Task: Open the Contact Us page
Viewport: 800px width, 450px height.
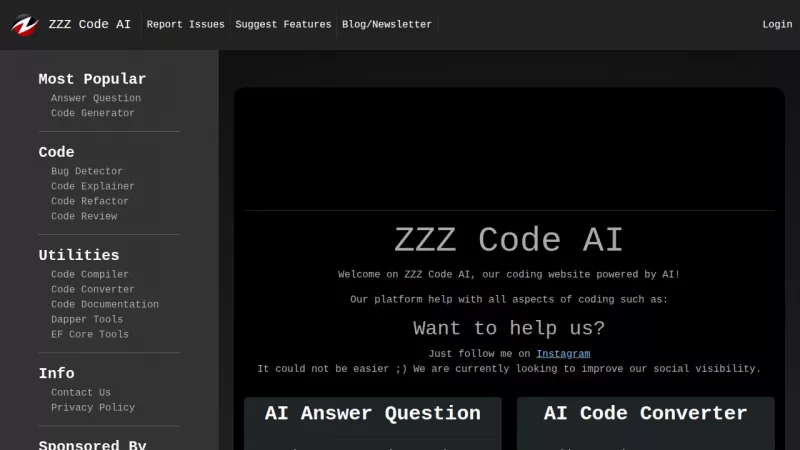Action: (81, 393)
